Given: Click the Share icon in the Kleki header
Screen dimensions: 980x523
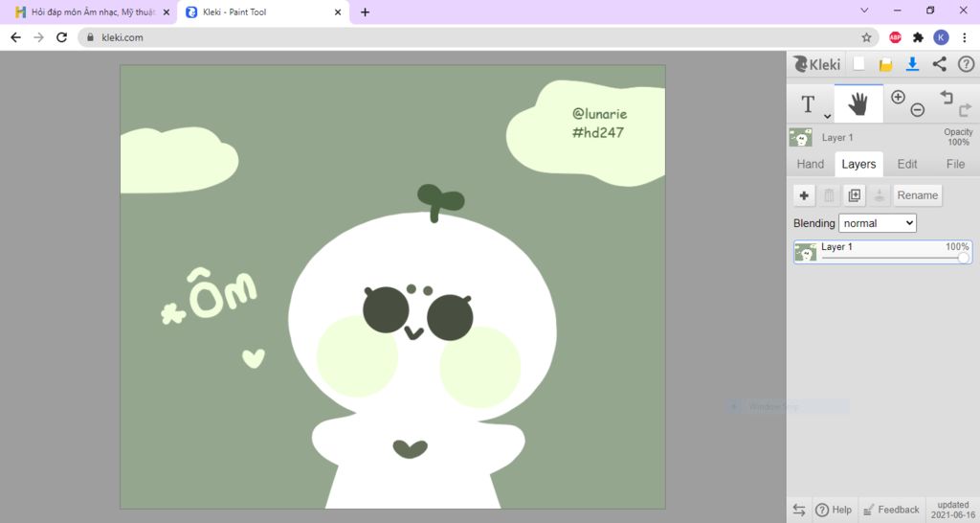Looking at the screenshot, I should 939,64.
